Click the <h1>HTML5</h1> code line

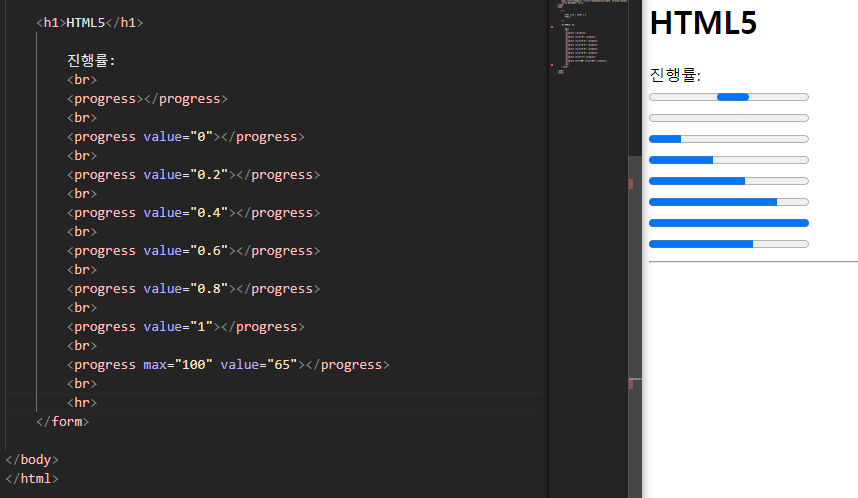90,23
